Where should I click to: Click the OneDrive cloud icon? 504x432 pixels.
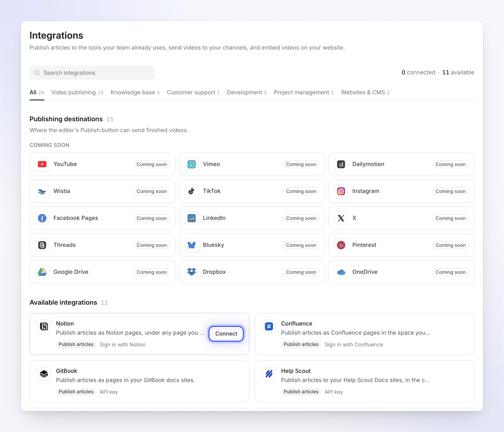point(341,272)
